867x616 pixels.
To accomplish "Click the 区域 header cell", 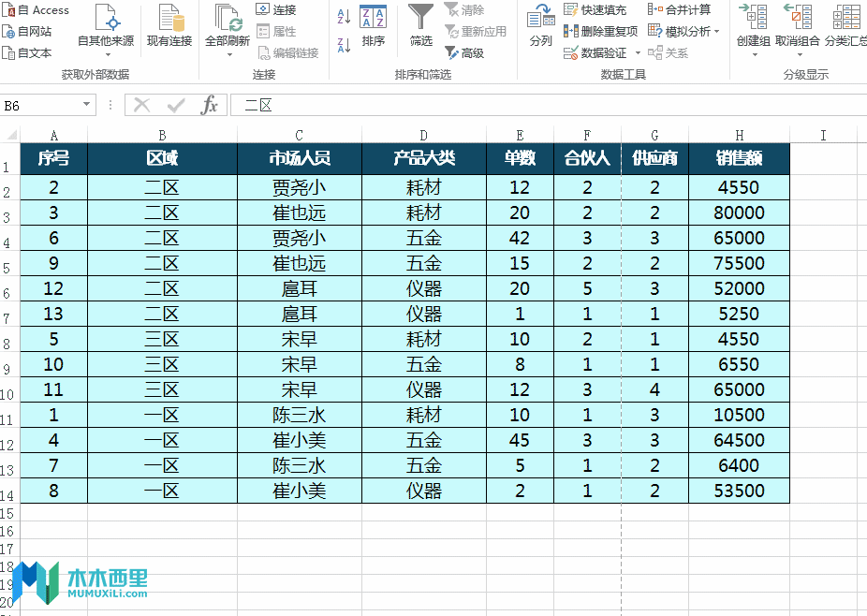I will (162, 159).
